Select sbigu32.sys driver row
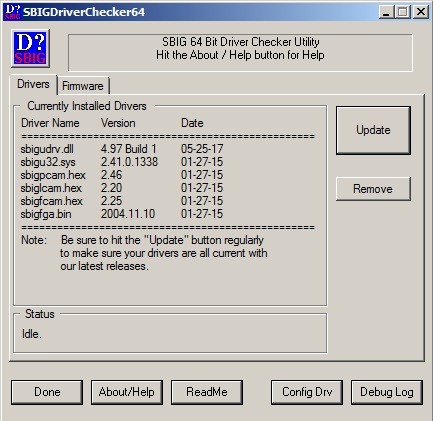This screenshot has height=421, width=433. [x=122, y=162]
